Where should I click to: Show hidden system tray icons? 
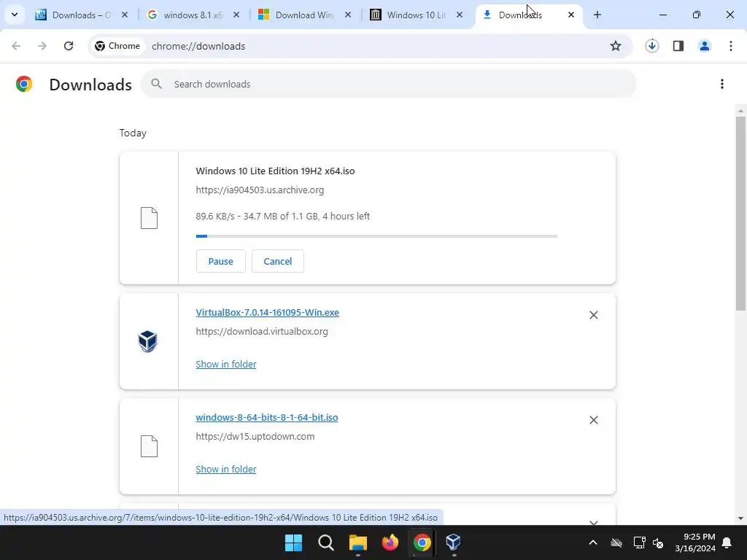click(593, 542)
